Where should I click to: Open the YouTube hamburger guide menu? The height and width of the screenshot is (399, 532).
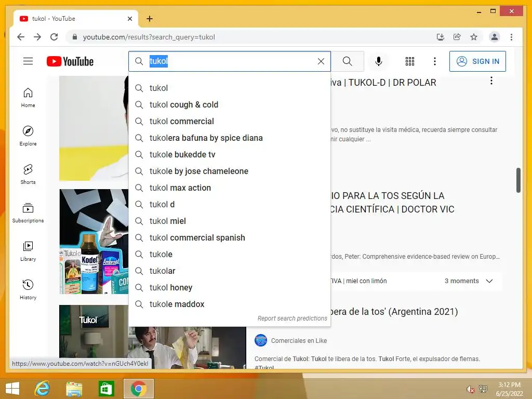point(28,61)
